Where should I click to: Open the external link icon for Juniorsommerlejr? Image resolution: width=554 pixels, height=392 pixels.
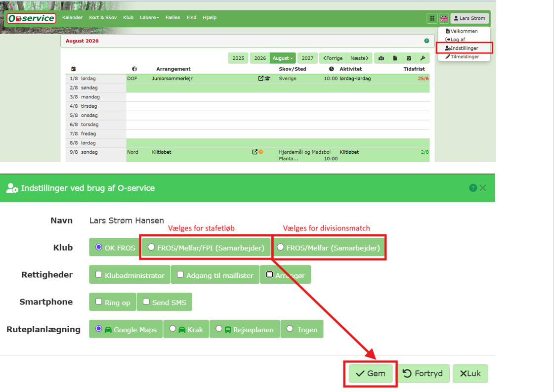(x=261, y=79)
